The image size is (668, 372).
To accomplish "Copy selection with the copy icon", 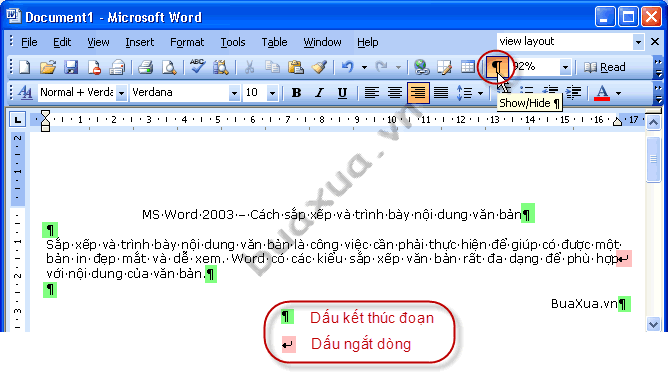I will [272, 67].
